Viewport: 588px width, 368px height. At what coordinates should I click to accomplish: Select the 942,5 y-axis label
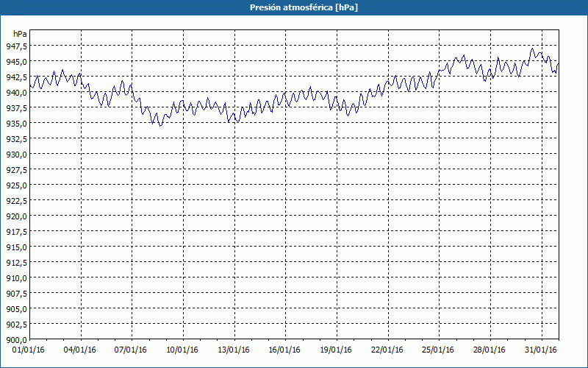[x=16, y=77]
